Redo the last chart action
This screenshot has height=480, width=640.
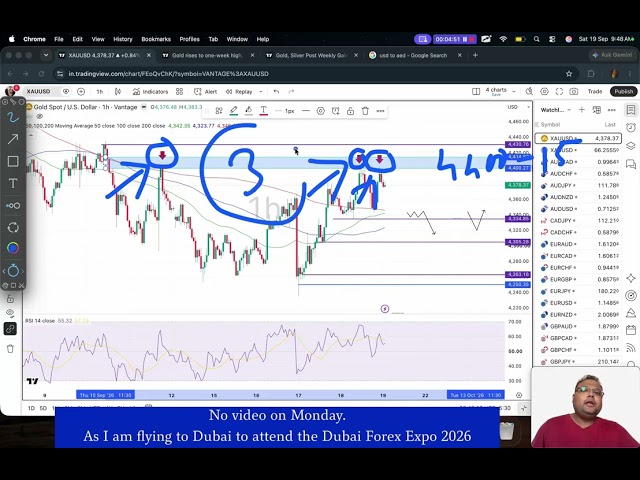point(291,91)
